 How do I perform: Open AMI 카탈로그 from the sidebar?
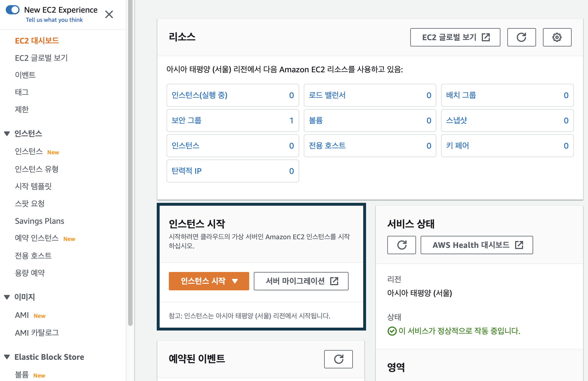37,333
